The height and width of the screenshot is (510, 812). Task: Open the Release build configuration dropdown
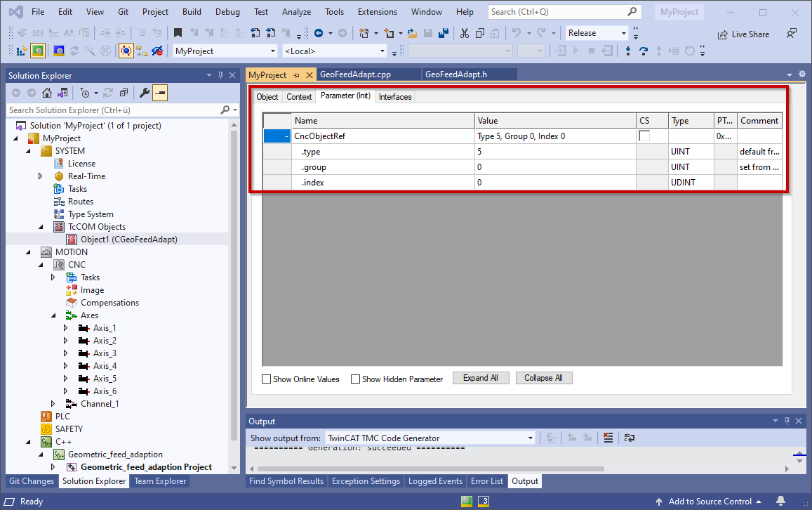point(624,32)
